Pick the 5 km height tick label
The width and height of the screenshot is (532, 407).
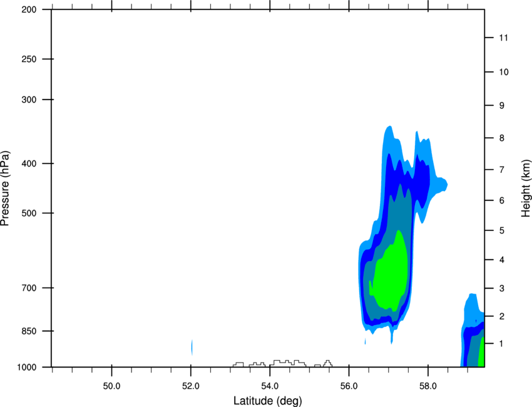(502, 231)
